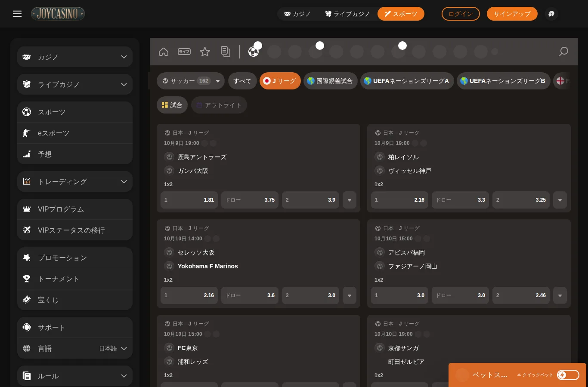Filter by UEFAネーションズリーグA
The width and height of the screenshot is (588, 387).
coord(407,81)
